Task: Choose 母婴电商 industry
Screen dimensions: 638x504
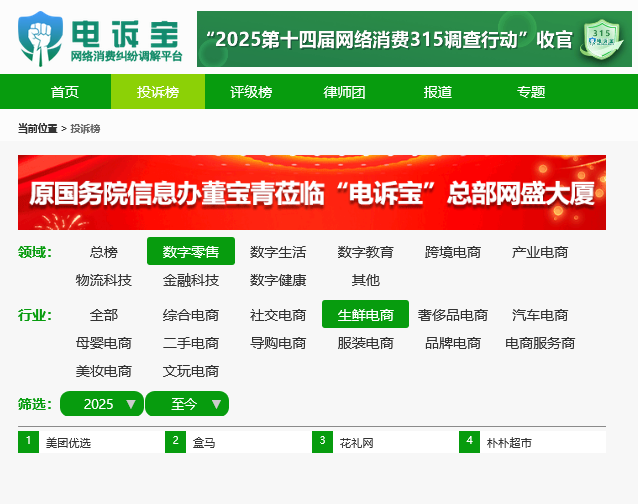Action: 103,343
